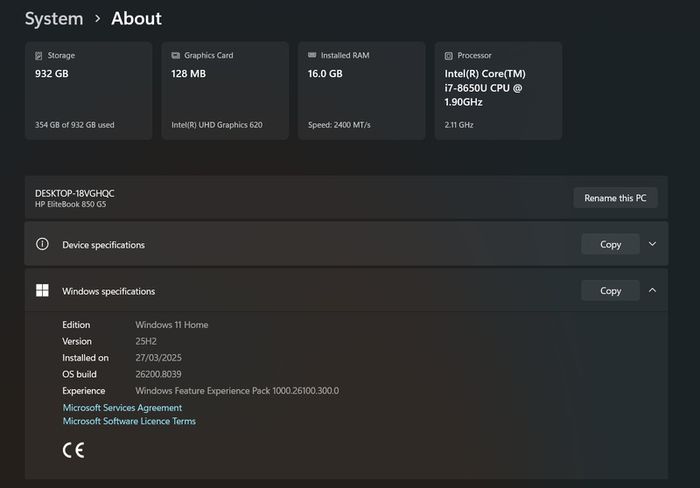Click the 'Installed on' row label

click(x=85, y=358)
